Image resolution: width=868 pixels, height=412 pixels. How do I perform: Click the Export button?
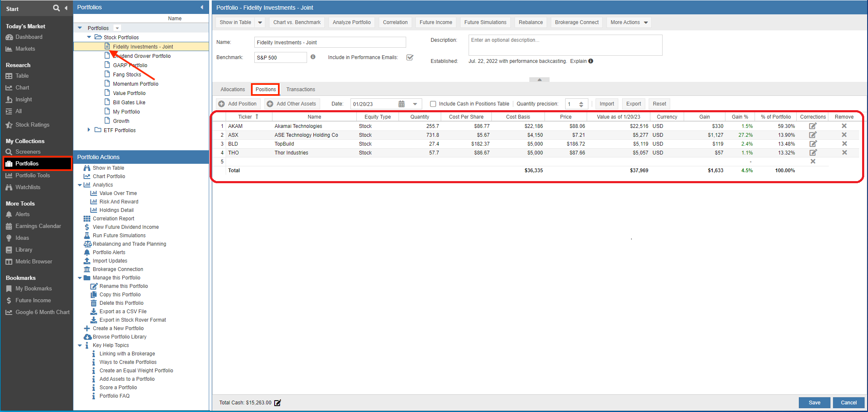(633, 104)
